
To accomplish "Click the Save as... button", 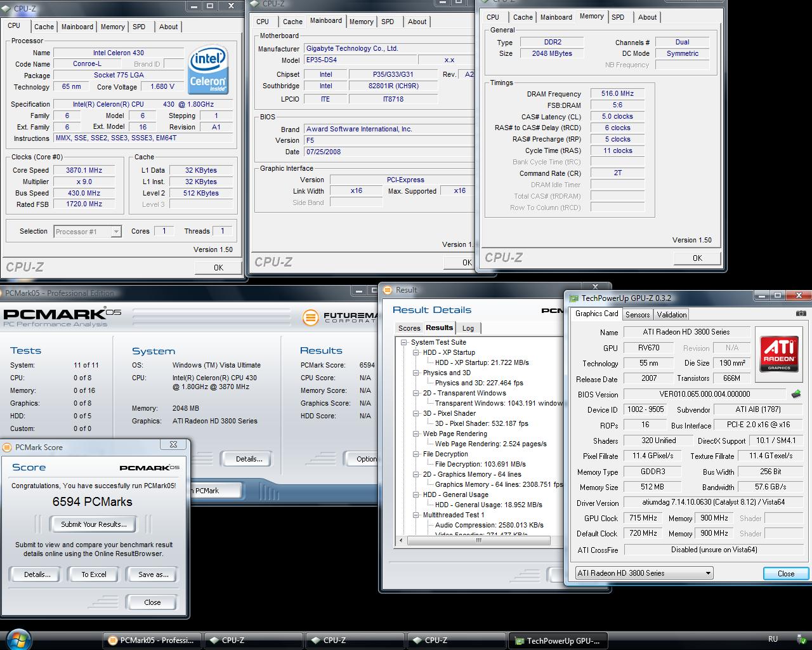I will tap(154, 574).
